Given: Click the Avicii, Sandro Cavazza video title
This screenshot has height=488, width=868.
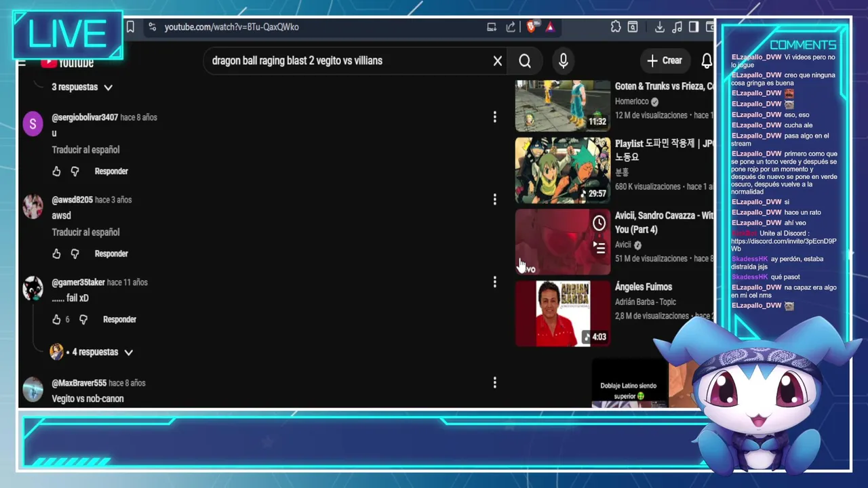Looking at the screenshot, I should [x=664, y=222].
